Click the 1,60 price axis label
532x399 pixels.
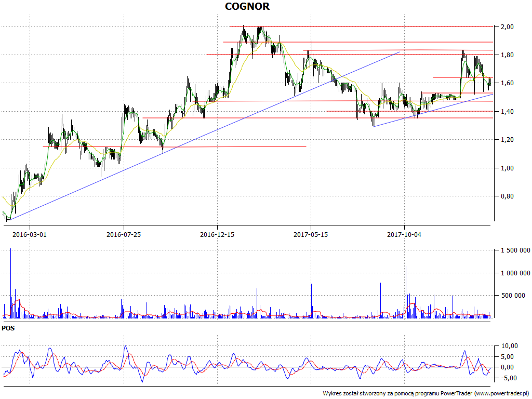(507, 83)
